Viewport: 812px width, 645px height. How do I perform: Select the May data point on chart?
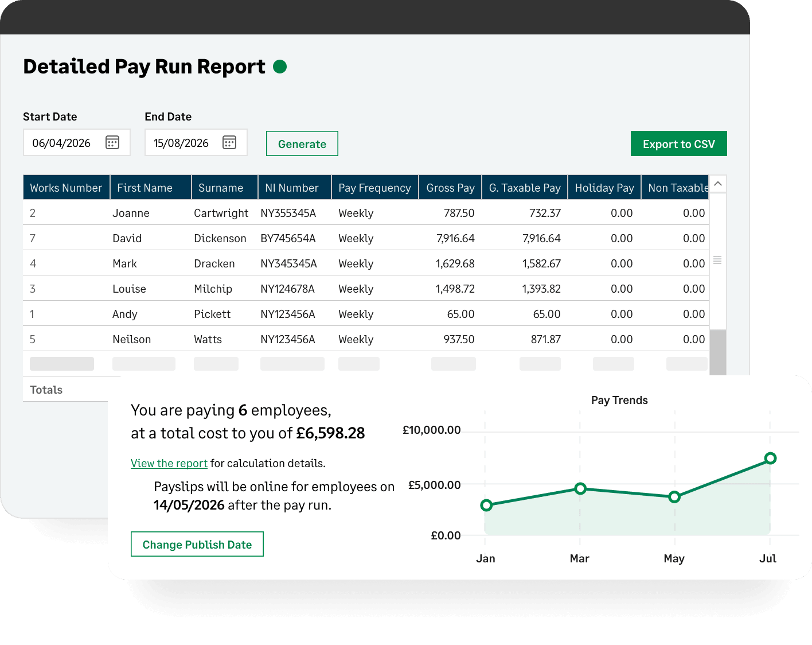(x=674, y=496)
